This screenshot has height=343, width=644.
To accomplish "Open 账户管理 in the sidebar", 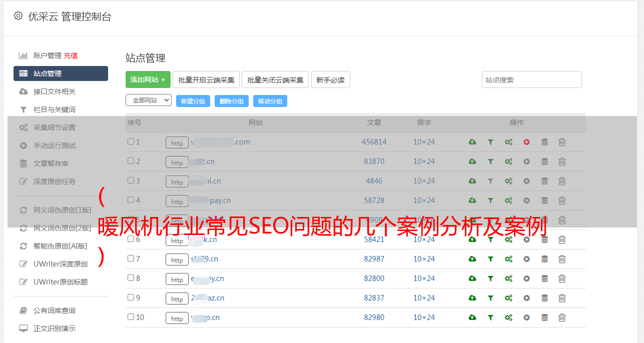I will click(47, 55).
